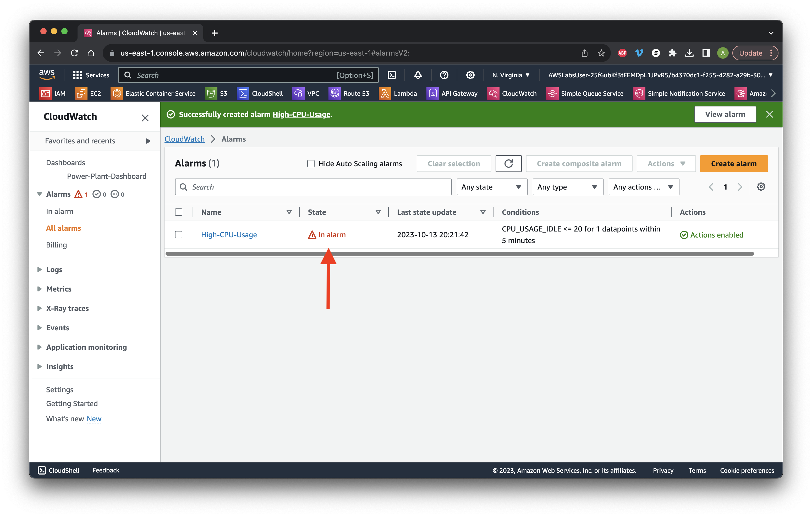Open Simple Queue Service shortcut

pyautogui.click(x=585, y=94)
